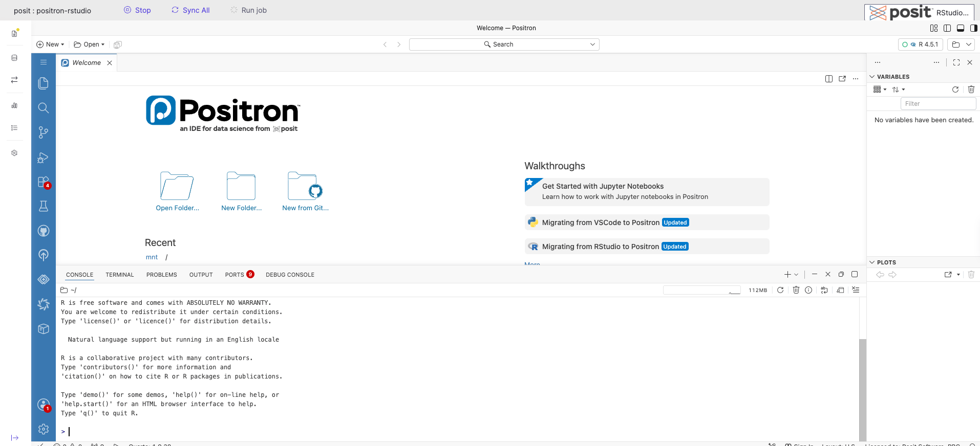Open Migrating from RStudio to Positron walkthrough

pos(647,247)
